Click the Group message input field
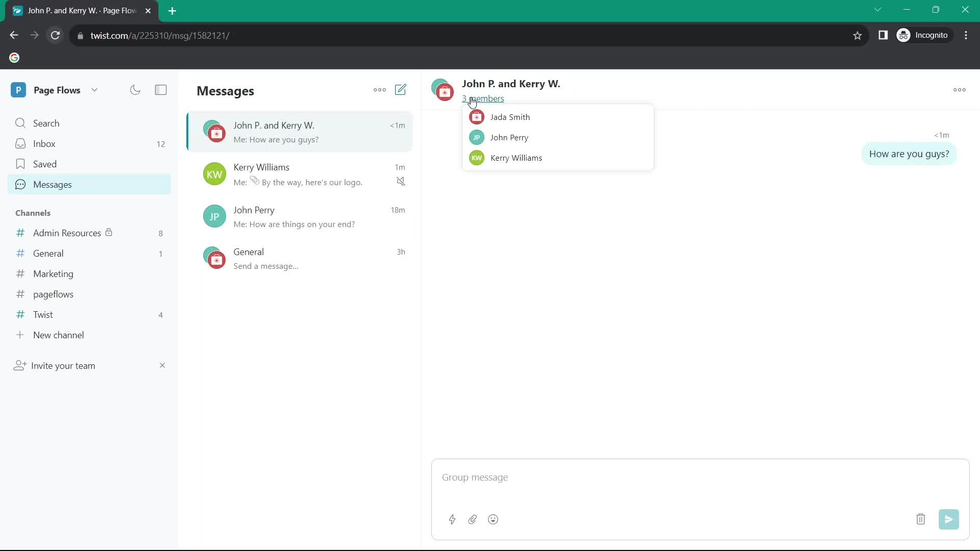Image resolution: width=980 pixels, height=551 pixels. pos(701,477)
